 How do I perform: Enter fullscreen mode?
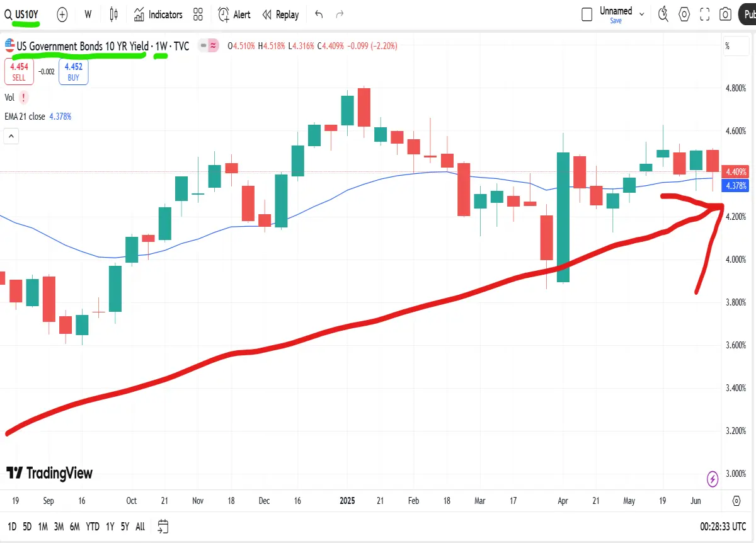(x=705, y=14)
